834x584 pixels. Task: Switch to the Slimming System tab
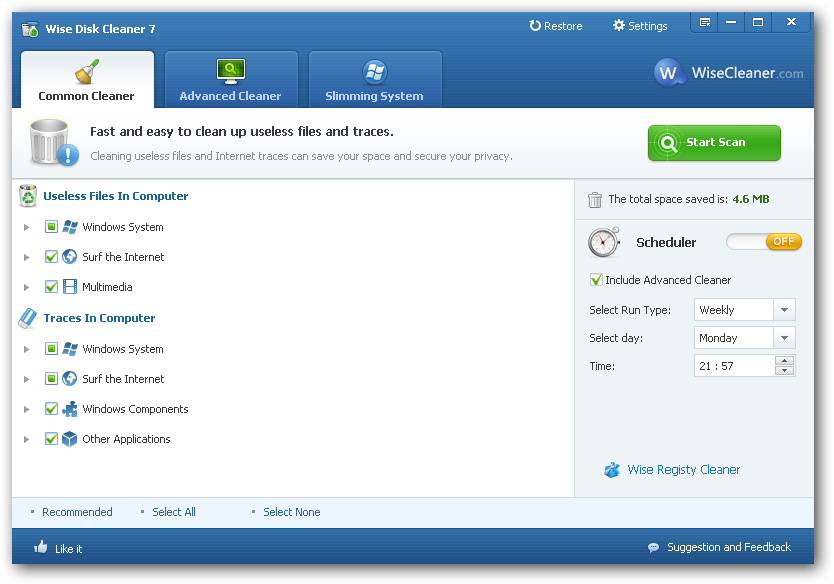375,80
